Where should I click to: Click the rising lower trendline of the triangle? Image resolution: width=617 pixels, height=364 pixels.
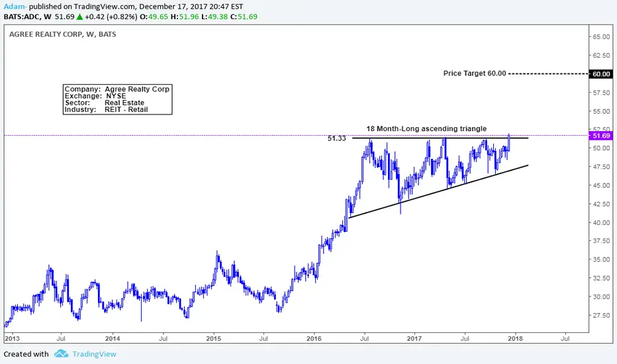click(438, 191)
